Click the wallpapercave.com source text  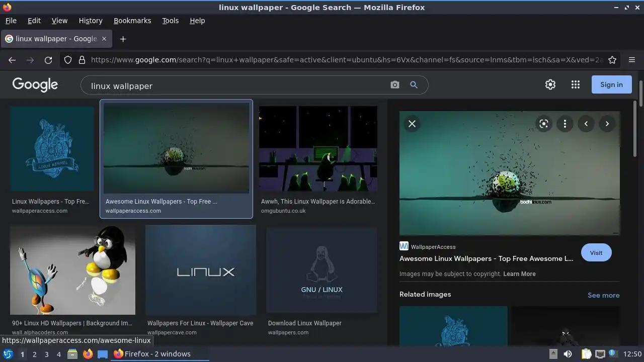(172, 332)
